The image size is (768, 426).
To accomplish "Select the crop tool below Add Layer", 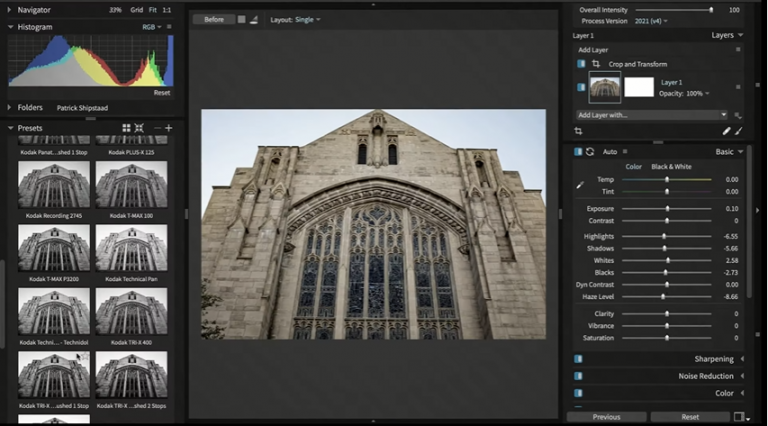I will pos(578,131).
